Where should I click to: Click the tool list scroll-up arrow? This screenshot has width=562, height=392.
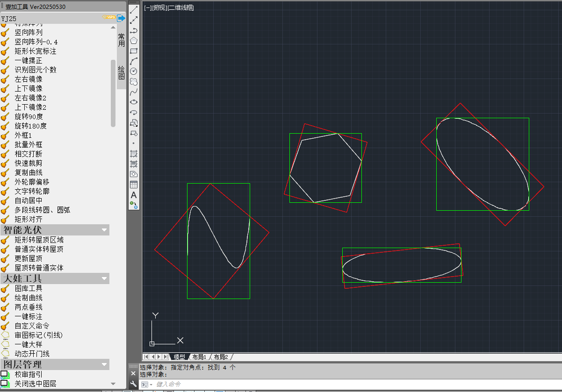(x=113, y=27)
